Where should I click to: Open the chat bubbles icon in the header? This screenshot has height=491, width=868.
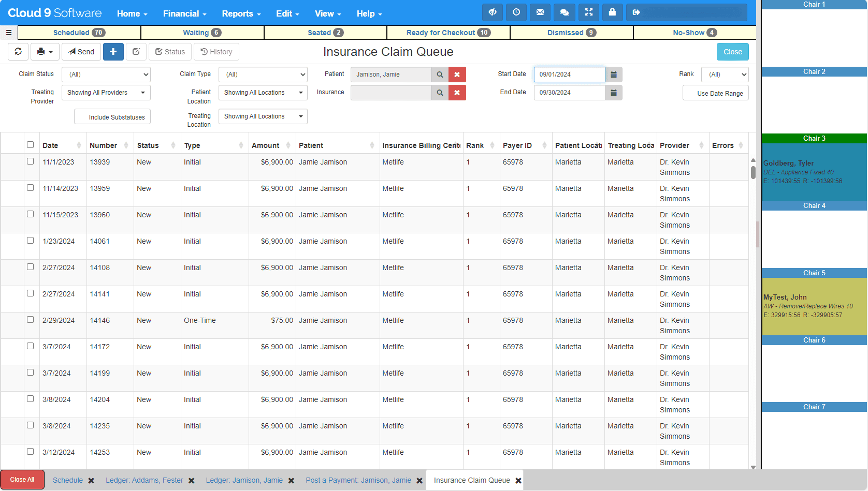[564, 12]
